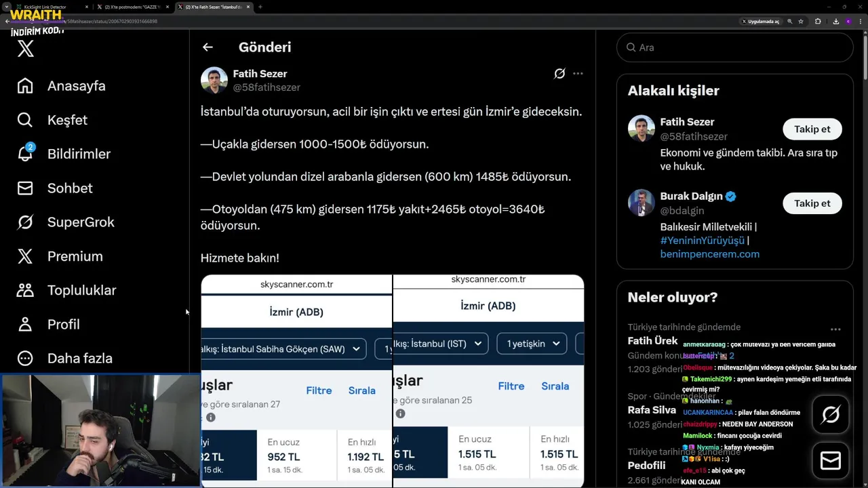Open the benimpencerem.com link

click(709, 254)
